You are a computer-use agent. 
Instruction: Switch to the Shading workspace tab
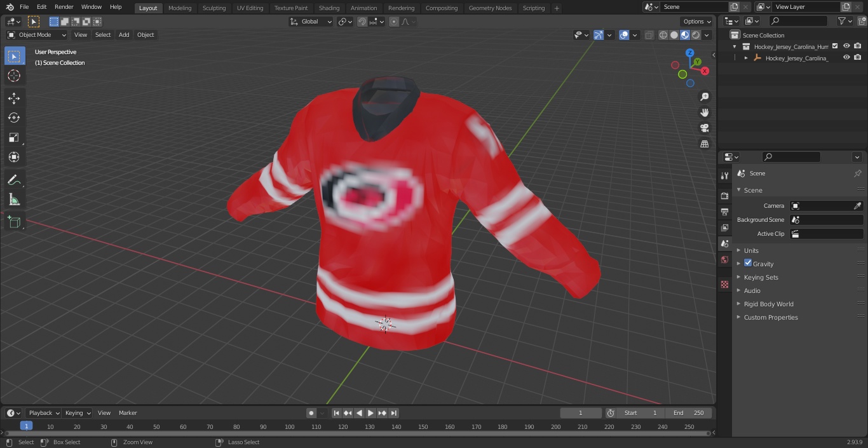pyautogui.click(x=329, y=8)
